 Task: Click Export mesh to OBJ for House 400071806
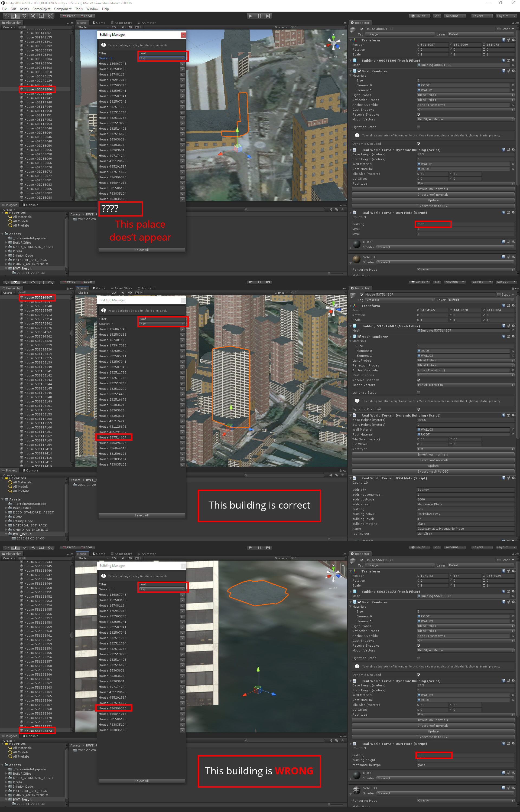[433, 206]
